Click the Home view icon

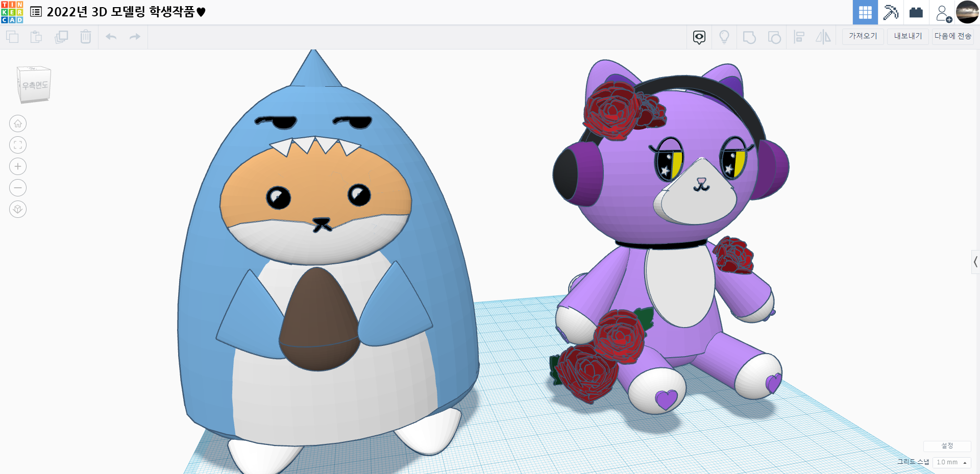point(18,123)
